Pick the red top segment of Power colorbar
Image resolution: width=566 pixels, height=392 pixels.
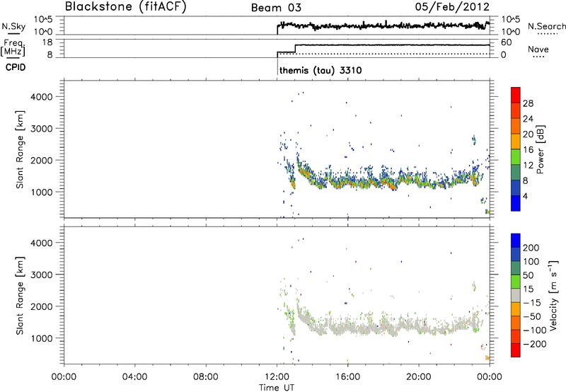tap(516, 95)
